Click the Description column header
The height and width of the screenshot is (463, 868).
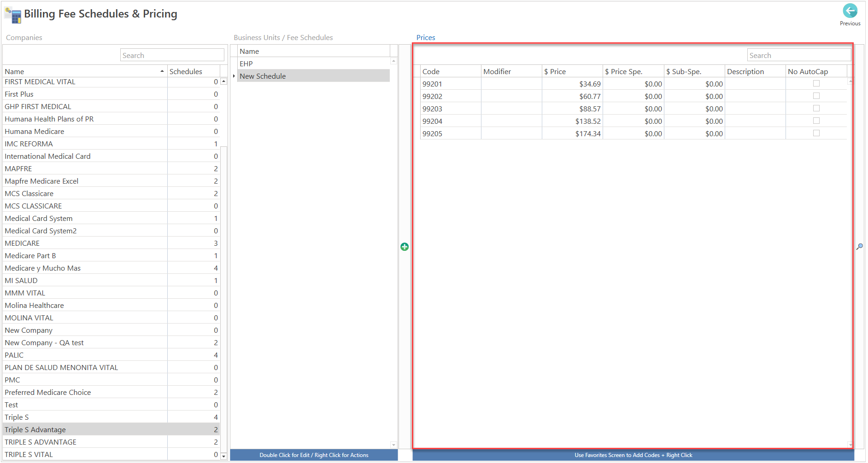click(755, 71)
